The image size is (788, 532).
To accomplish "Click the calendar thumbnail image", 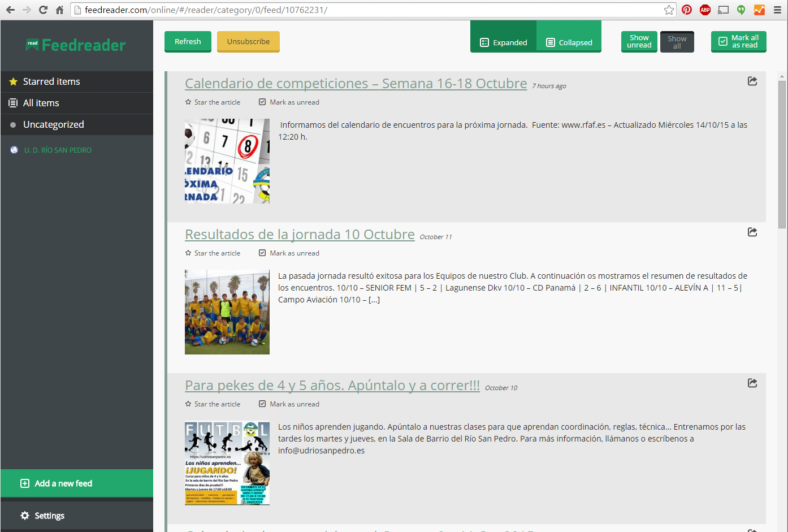I will click(227, 161).
